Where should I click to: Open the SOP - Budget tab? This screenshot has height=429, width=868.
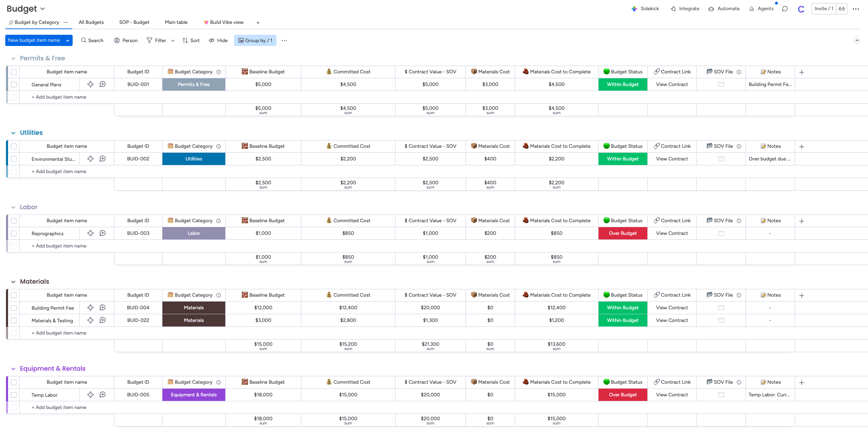click(134, 22)
